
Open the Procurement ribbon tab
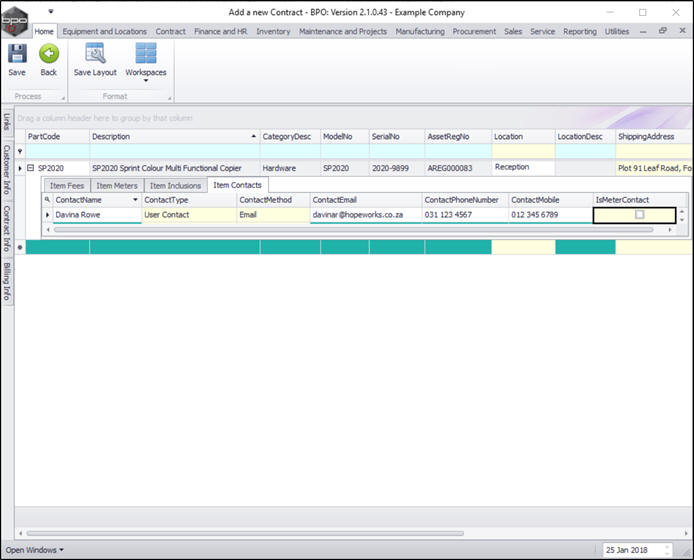(x=474, y=31)
